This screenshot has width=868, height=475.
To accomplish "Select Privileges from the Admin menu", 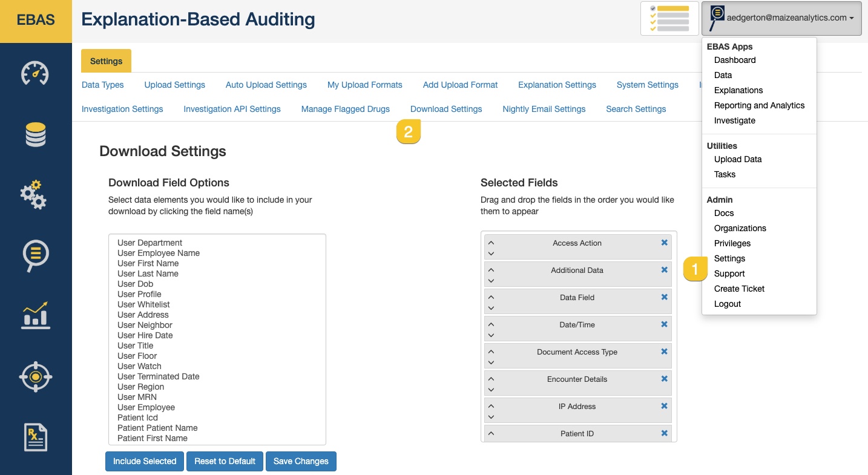I will coord(732,243).
